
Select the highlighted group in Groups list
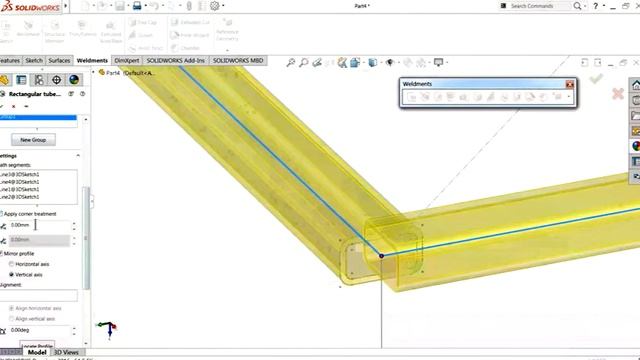[x=38, y=118]
